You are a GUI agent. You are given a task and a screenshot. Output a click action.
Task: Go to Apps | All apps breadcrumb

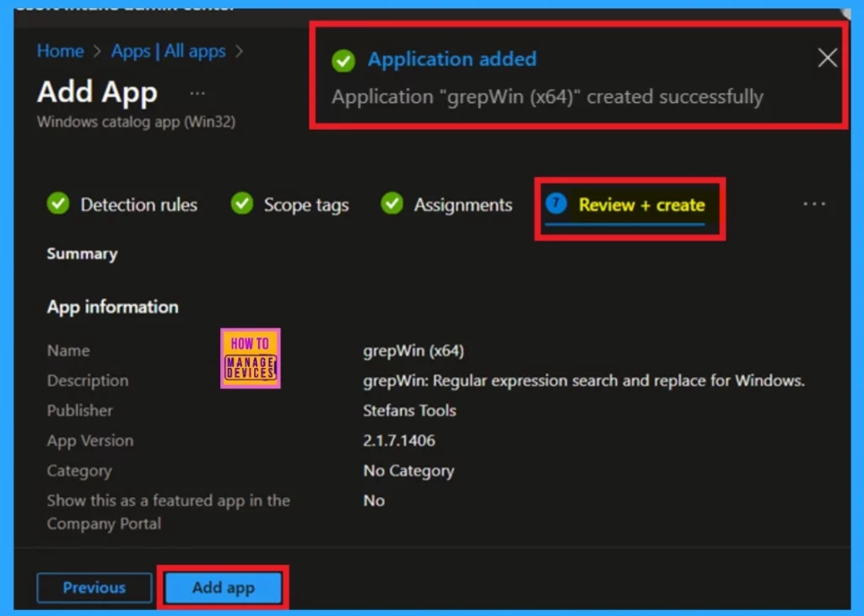click(x=168, y=51)
